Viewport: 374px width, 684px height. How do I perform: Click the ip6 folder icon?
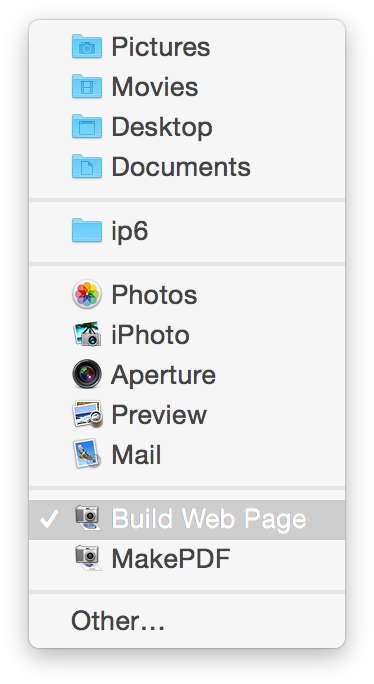87,231
